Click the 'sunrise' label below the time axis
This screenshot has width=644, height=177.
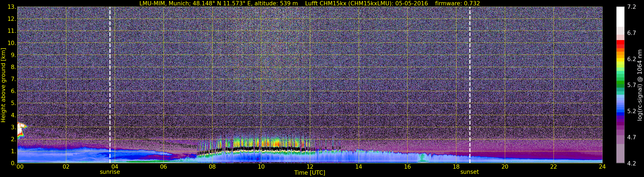coord(110,172)
